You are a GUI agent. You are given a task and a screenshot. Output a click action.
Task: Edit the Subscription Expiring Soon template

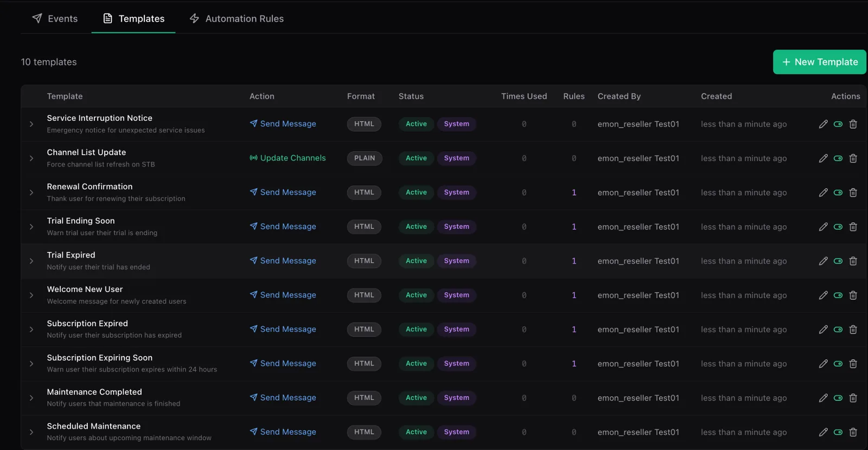pos(823,363)
